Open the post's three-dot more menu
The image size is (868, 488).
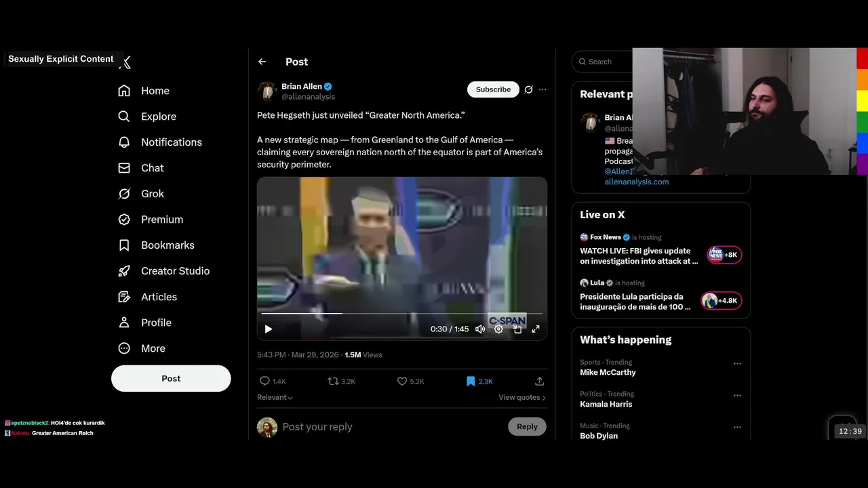click(542, 89)
